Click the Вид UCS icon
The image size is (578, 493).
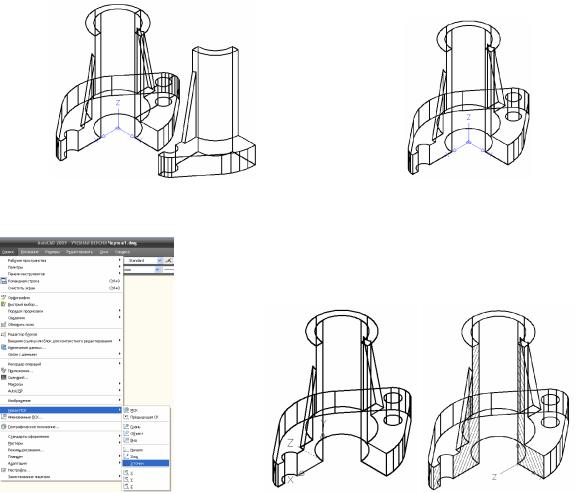click(126, 440)
